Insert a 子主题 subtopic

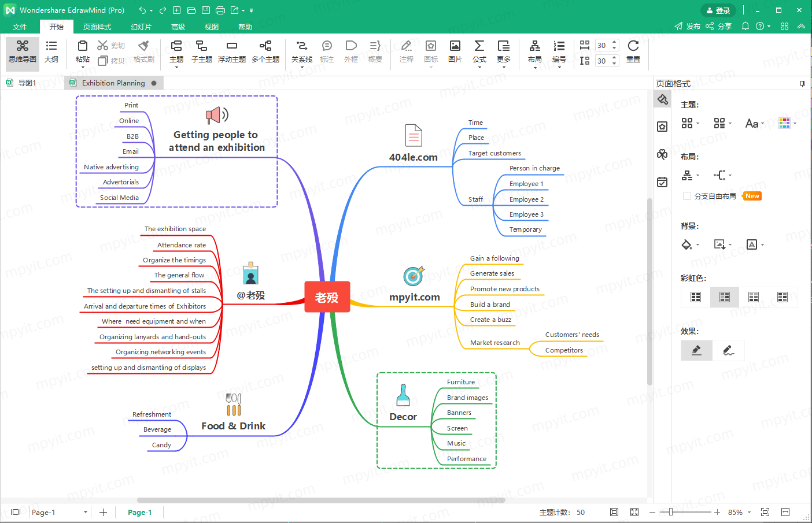pyautogui.click(x=201, y=52)
